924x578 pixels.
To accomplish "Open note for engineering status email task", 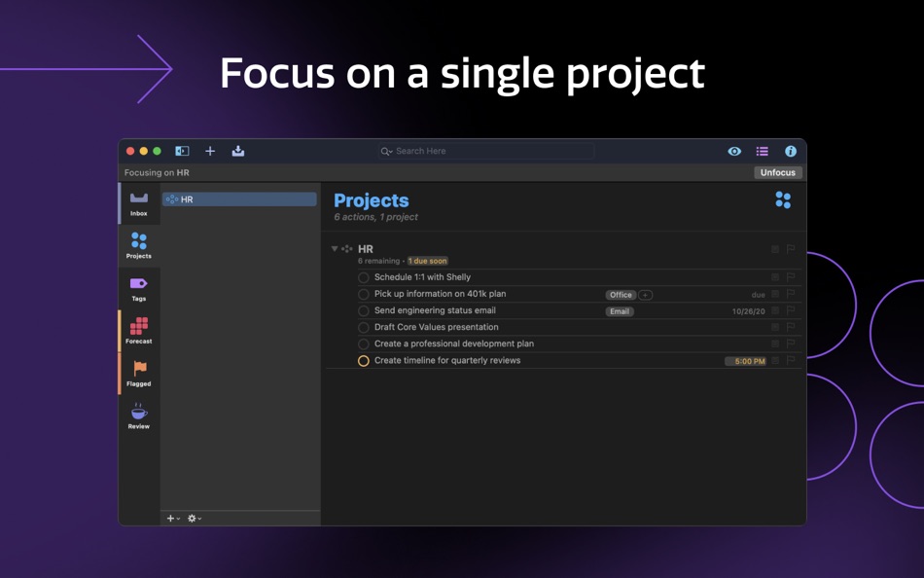I will tap(775, 310).
